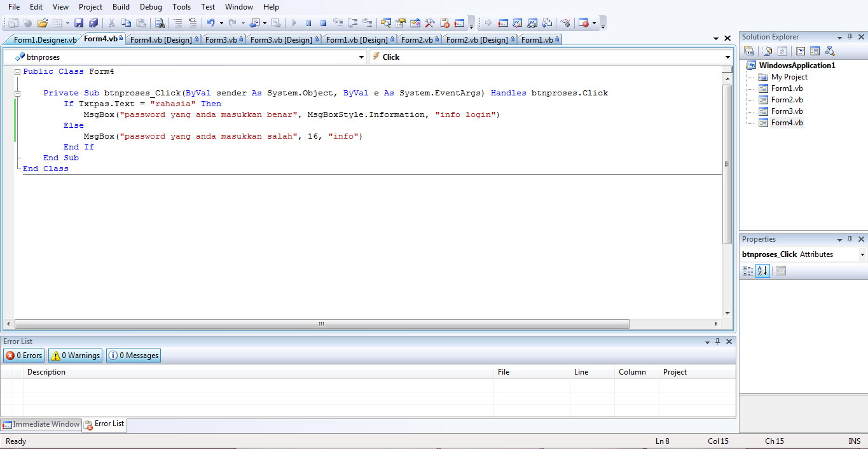Open the Attributes selector in Properties window

(x=862, y=254)
